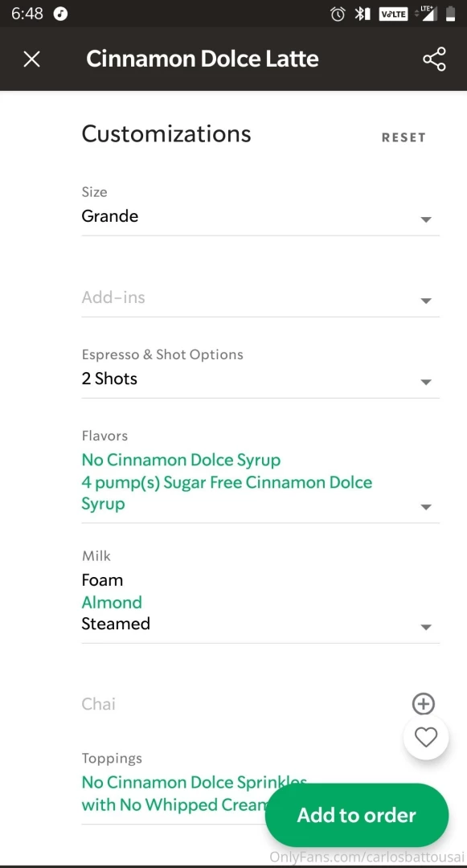Select No Cinnamon Dolce Sprinkles topping
The height and width of the screenshot is (868, 467).
194,782
